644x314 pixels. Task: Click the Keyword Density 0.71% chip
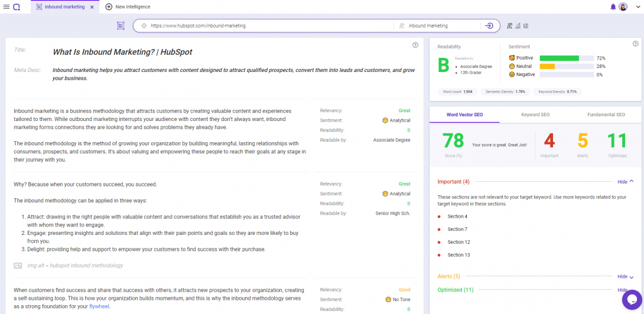click(x=557, y=91)
